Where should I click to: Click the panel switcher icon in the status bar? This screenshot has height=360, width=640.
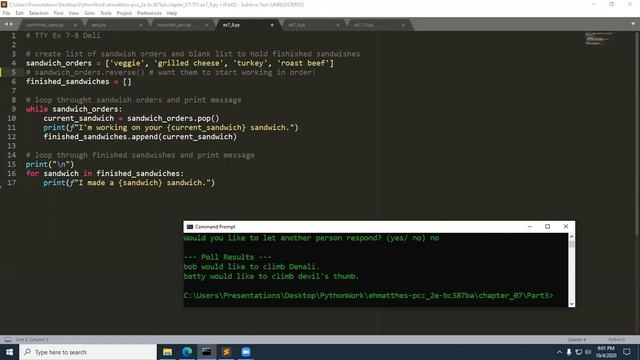8,340
